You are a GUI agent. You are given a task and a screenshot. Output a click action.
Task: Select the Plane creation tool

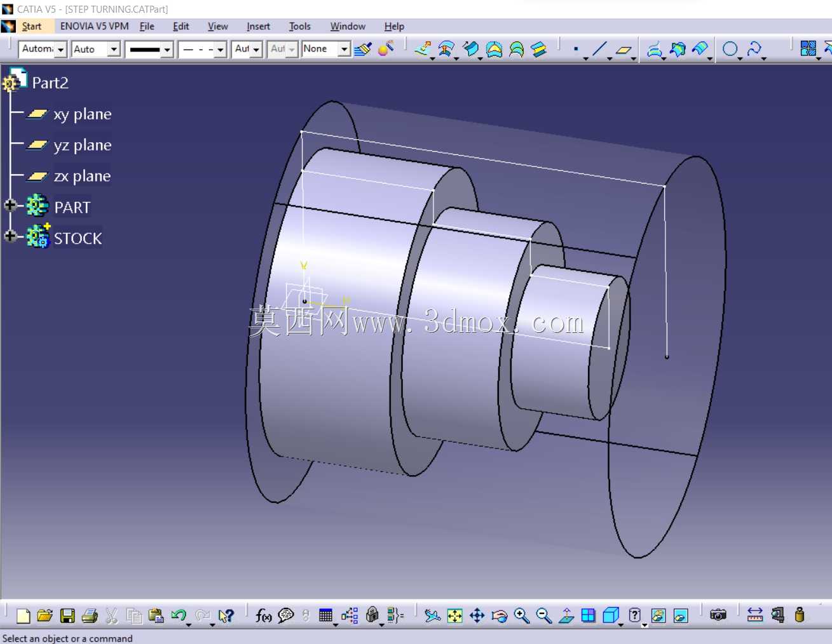click(624, 49)
